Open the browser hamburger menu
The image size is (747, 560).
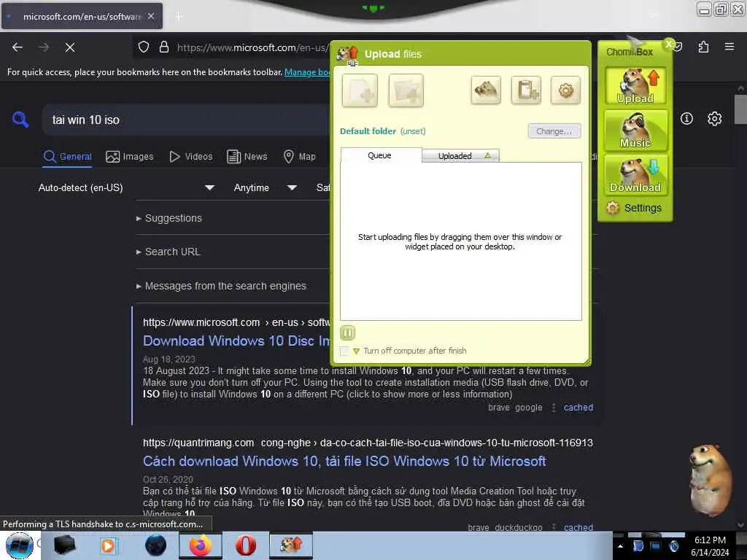pyautogui.click(x=729, y=47)
